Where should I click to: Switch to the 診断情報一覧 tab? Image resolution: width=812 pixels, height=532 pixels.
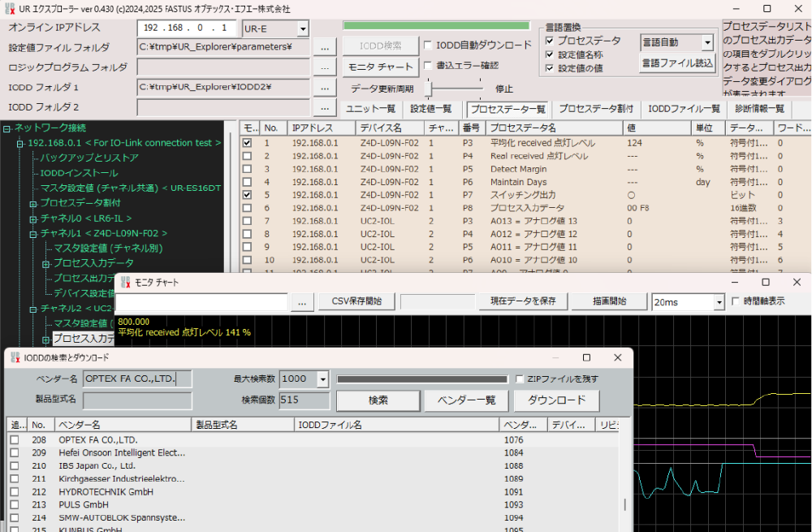(759, 109)
